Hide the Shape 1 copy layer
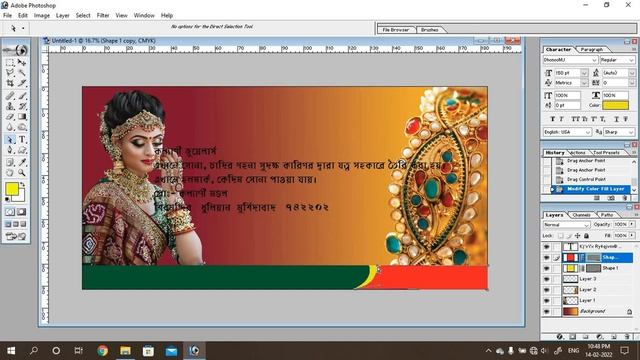 click(x=547, y=258)
